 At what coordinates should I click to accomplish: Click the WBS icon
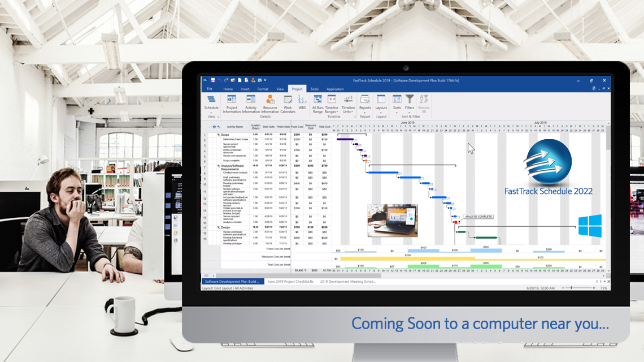coord(302,102)
